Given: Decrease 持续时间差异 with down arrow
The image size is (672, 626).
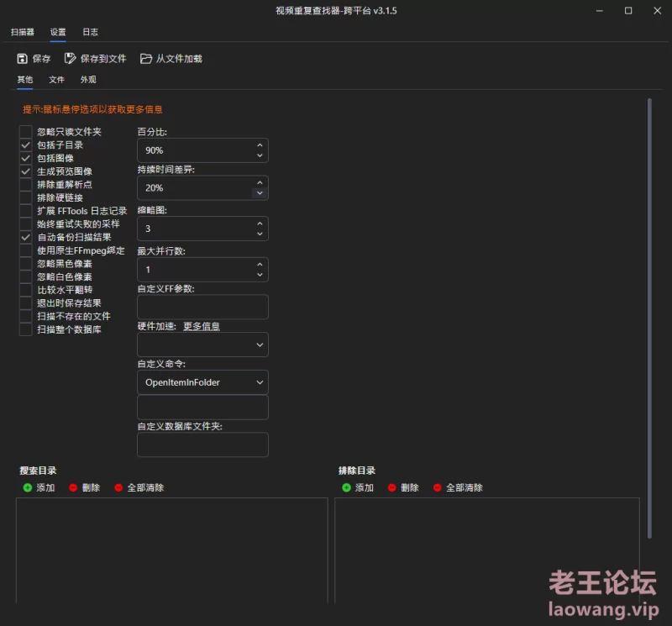Looking at the screenshot, I should coord(260,193).
